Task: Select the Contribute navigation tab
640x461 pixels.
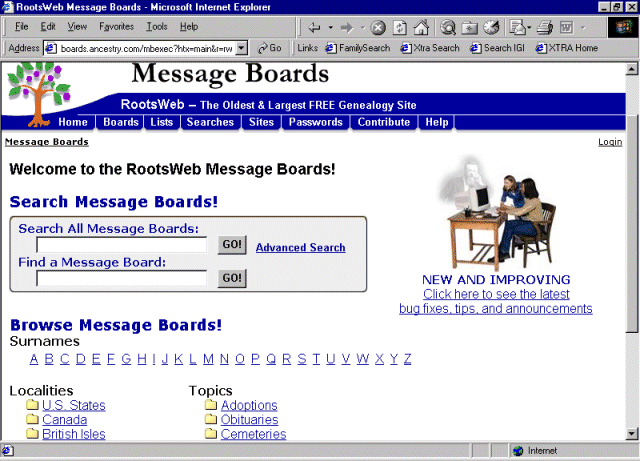Action: 384,122
